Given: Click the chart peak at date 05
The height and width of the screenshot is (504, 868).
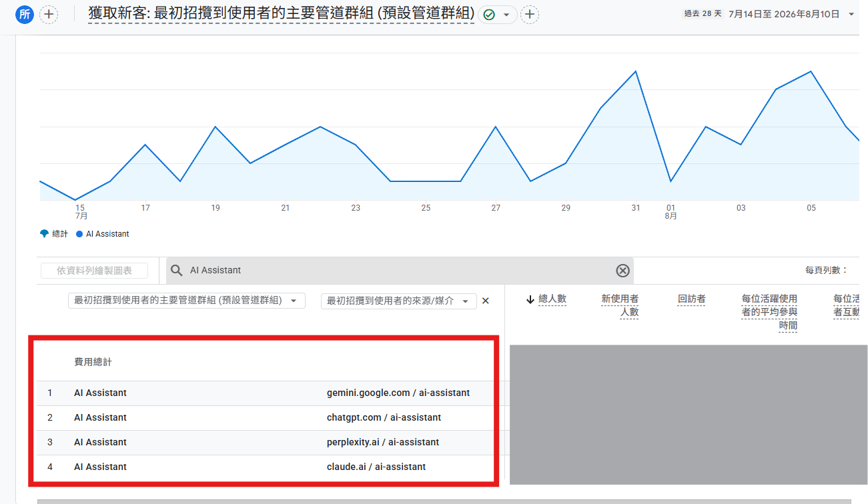Looking at the screenshot, I should [x=811, y=71].
